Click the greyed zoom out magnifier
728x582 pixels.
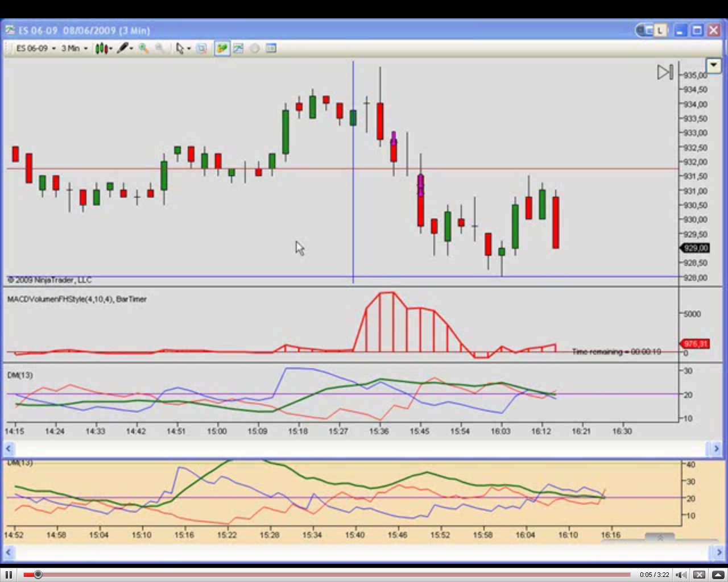(x=160, y=48)
